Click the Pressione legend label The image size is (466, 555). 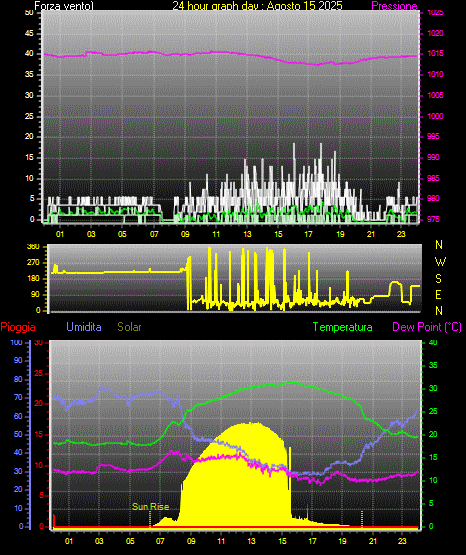[x=394, y=6]
